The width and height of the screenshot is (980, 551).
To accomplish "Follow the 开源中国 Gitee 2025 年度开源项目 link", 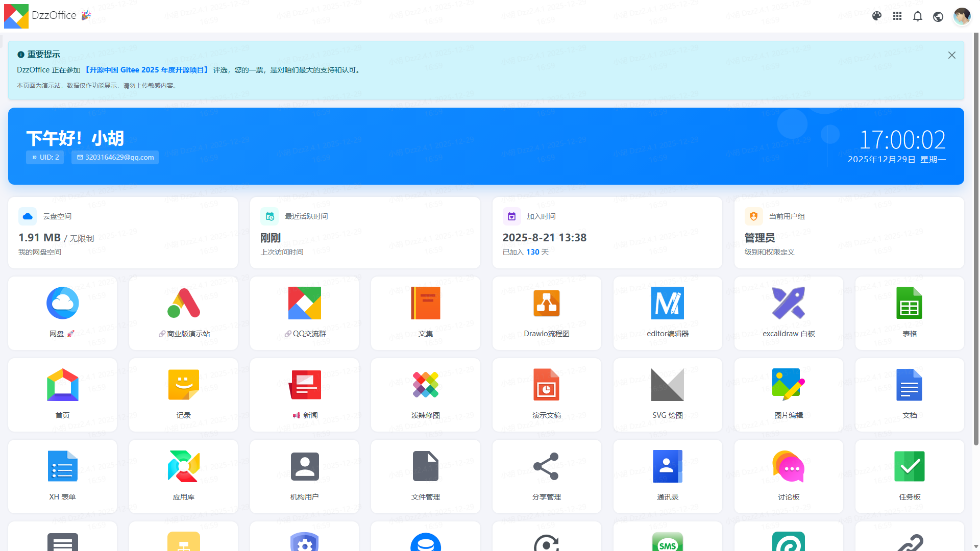I will [146, 70].
